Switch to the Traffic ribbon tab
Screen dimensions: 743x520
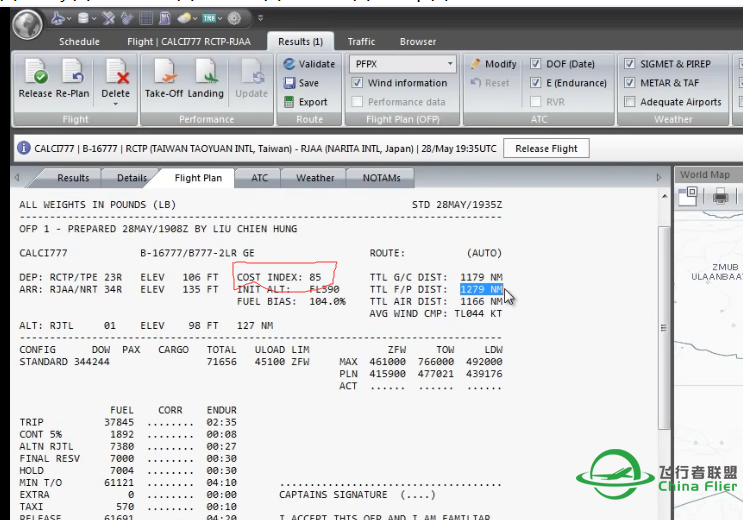click(x=361, y=42)
